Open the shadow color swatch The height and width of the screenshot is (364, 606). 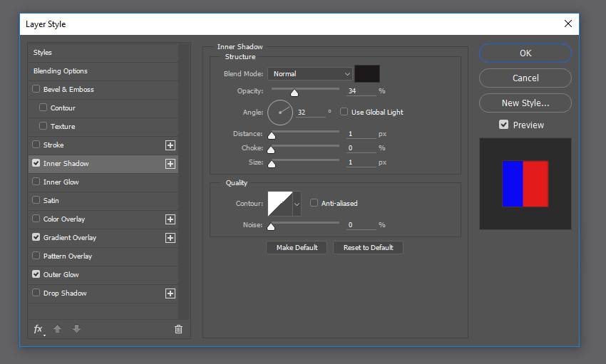pyautogui.click(x=367, y=74)
